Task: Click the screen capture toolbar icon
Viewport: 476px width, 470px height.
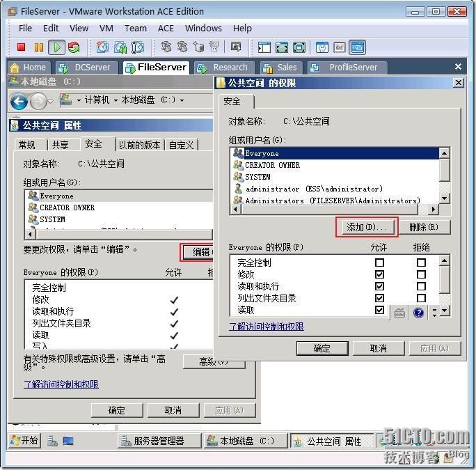Action: [x=236, y=47]
